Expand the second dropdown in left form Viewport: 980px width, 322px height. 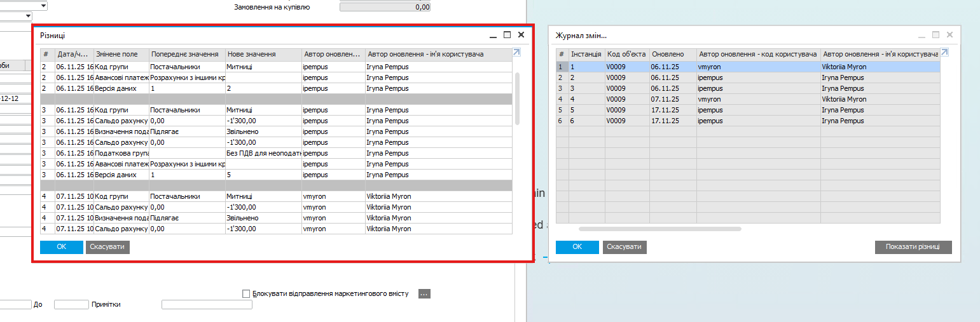29,16
